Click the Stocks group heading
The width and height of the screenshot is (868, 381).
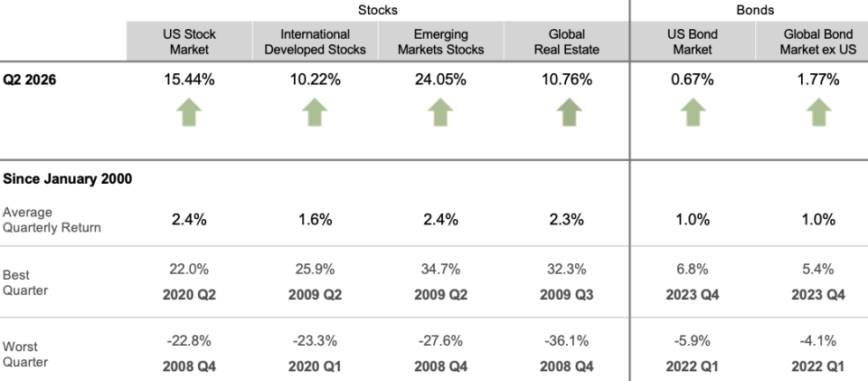click(x=378, y=10)
